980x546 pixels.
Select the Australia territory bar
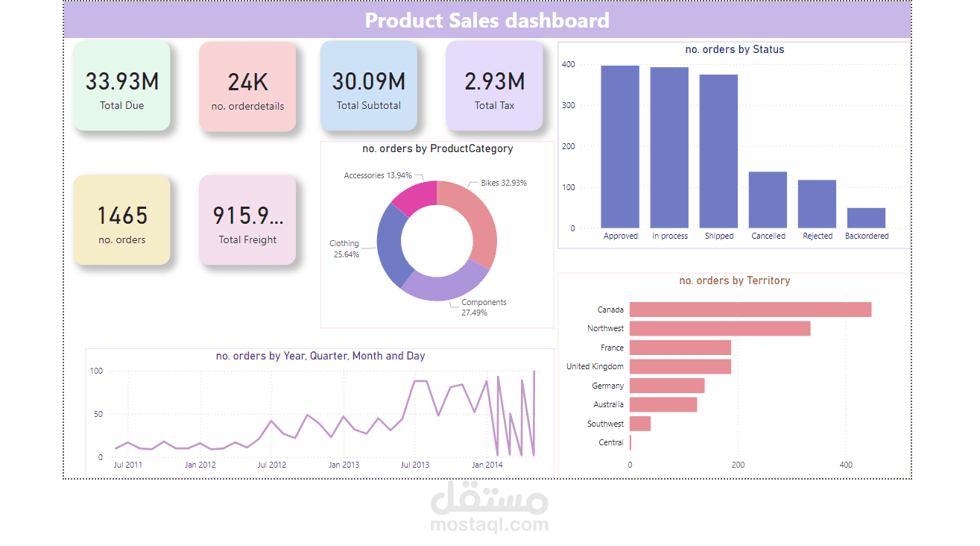point(663,404)
